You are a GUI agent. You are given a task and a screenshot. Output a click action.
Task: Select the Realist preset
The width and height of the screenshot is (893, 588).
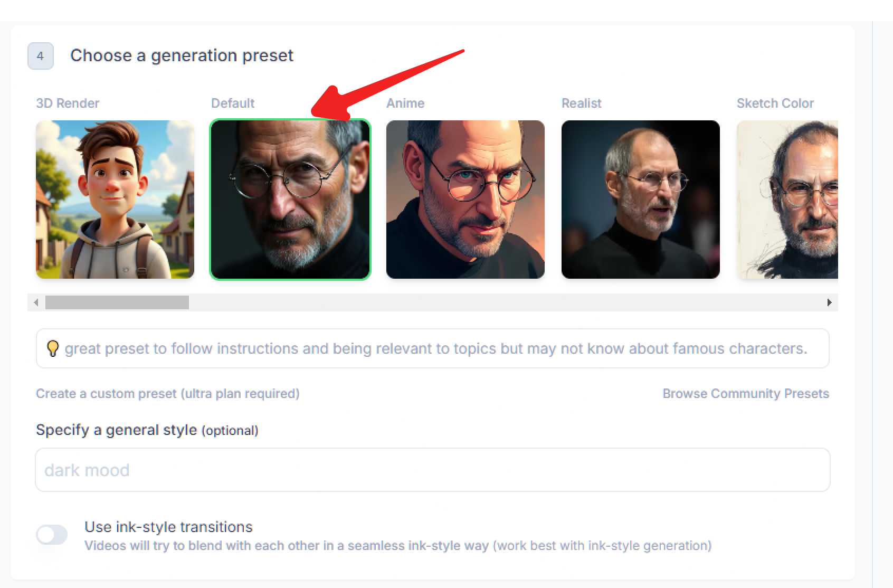pos(640,199)
